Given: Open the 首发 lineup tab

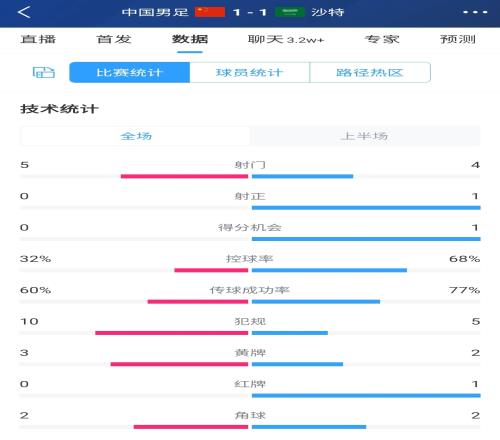Looking at the screenshot, I should (114, 39).
